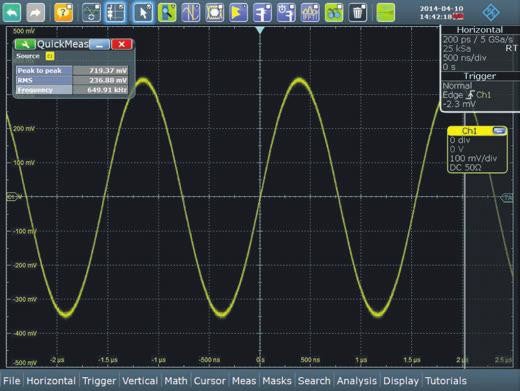Minimize the Ch1 signal icon button
520x391 pixels.
[x=499, y=131]
